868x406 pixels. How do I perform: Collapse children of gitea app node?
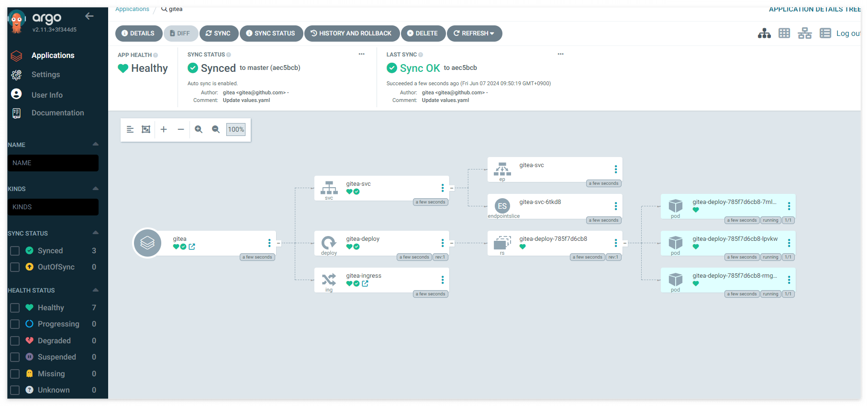pos(278,243)
